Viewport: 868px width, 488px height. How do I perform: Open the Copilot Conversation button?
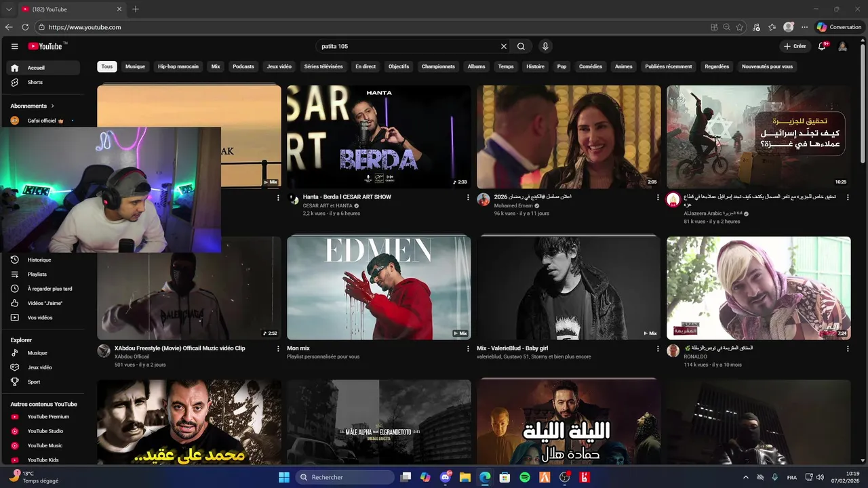click(840, 27)
